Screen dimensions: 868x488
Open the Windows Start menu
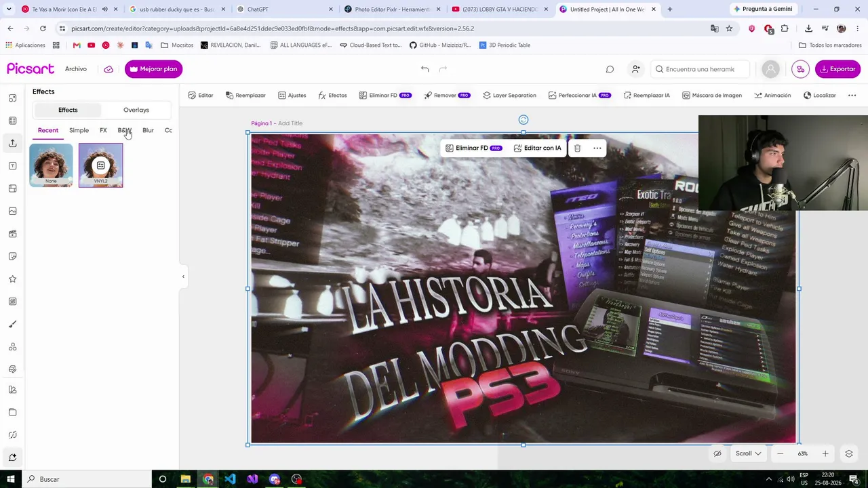tap(11, 479)
